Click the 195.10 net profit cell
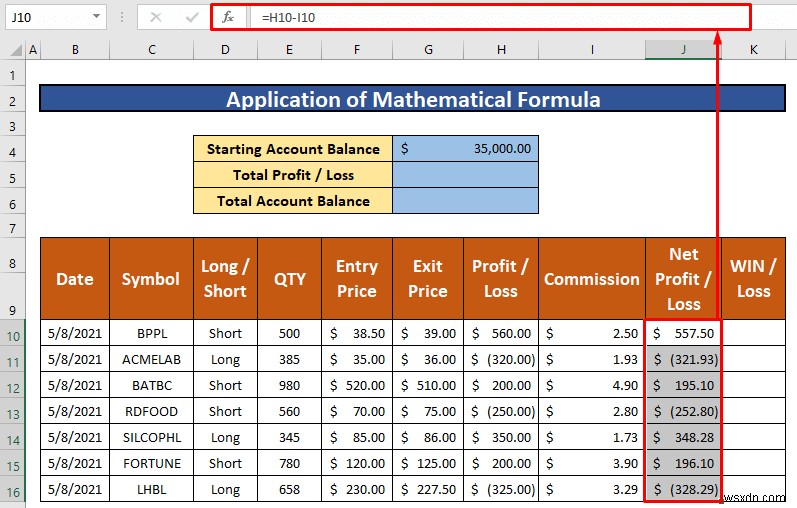797x508 pixels. click(684, 385)
